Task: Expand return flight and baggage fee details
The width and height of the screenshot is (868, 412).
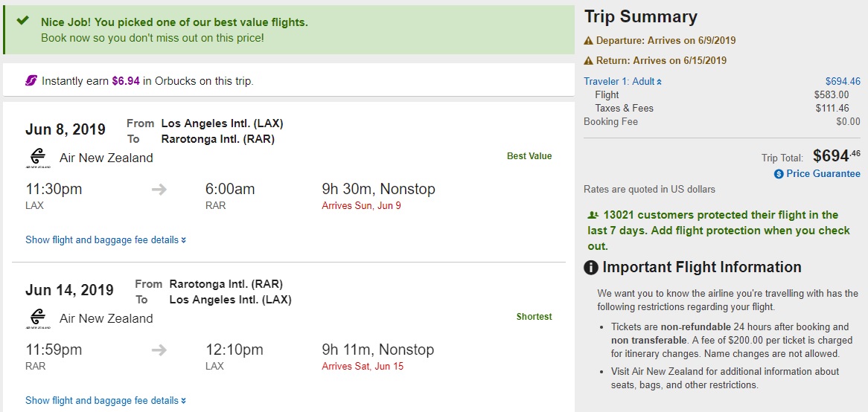Action: click(106, 400)
